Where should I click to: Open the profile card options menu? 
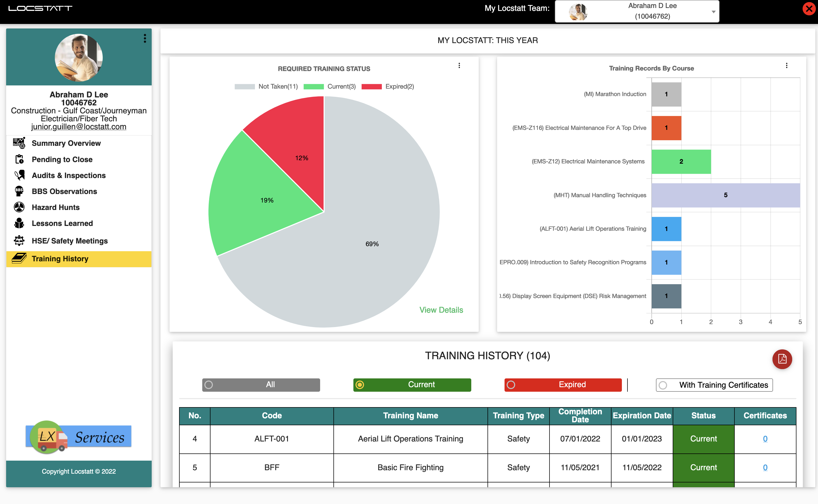point(145,38)
